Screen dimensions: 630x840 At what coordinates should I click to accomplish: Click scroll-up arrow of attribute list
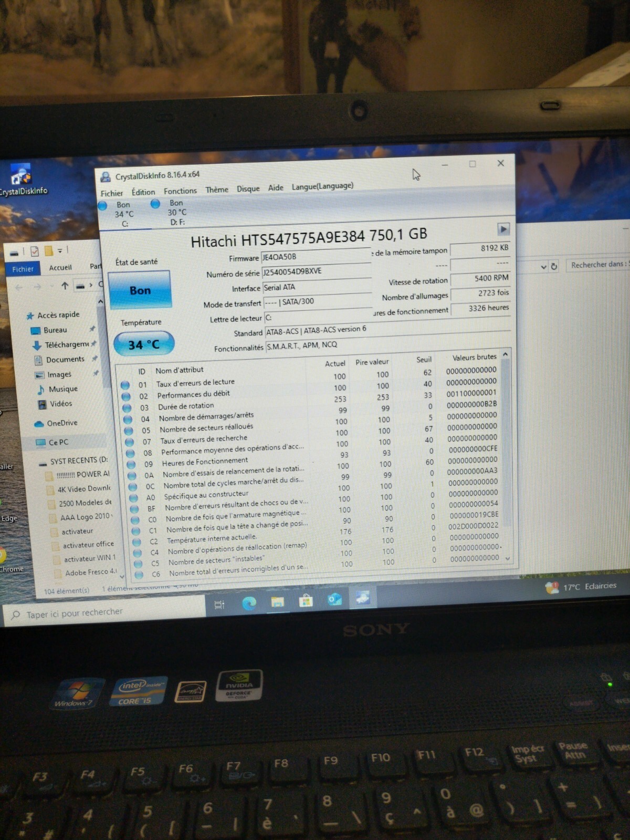click(505, 354)
